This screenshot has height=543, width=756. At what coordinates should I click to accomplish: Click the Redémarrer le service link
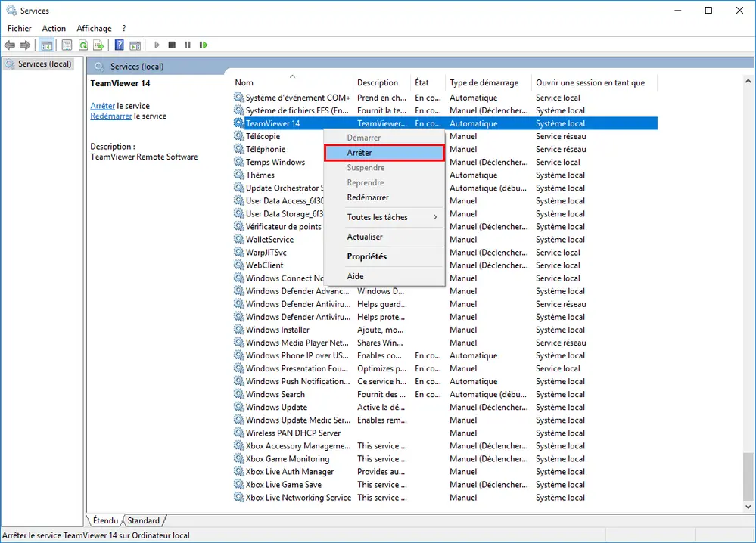coord(111,116)
